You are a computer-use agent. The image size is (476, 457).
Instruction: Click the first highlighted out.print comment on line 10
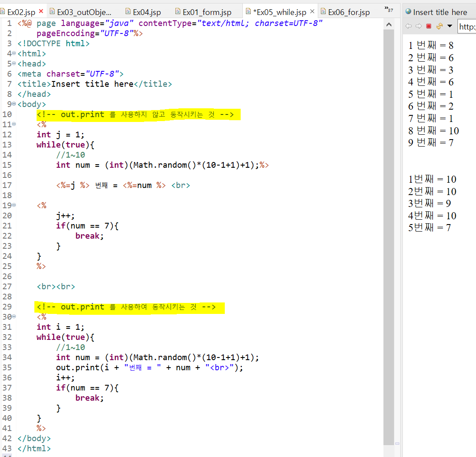point(135,114)
